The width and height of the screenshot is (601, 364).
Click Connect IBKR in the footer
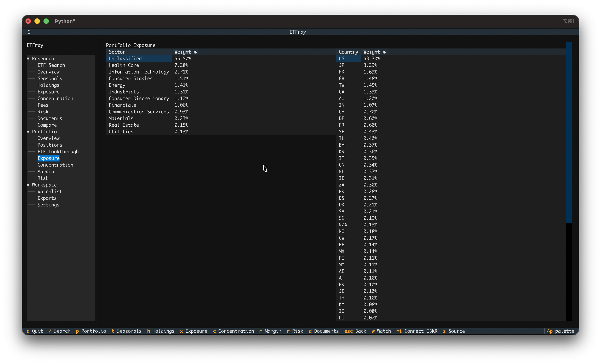tap(417, 331)
